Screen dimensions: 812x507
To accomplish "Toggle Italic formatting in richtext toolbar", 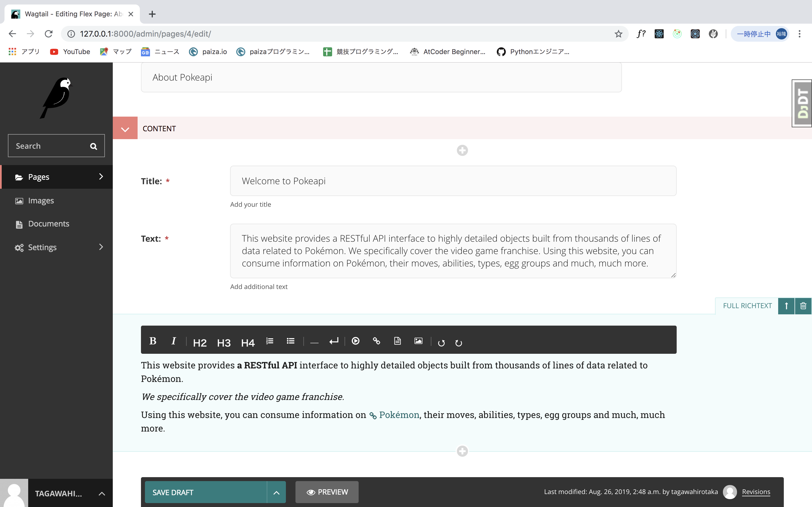I will (173, 341).
